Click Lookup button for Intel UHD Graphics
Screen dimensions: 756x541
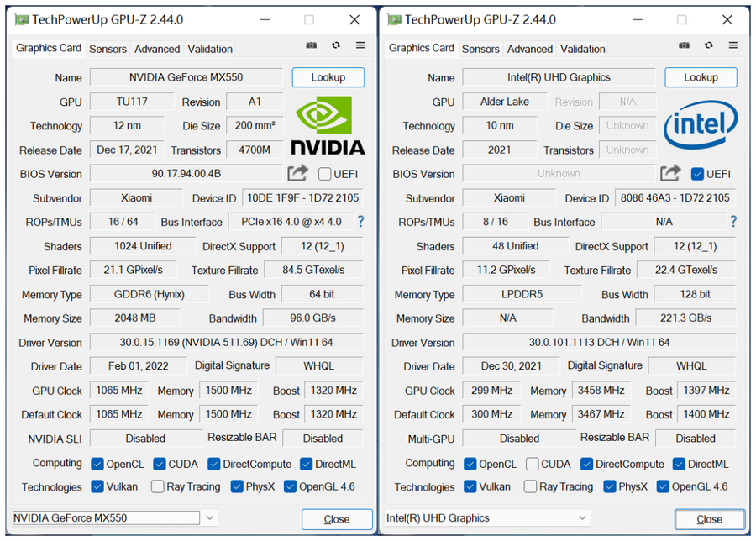(x=701, y=77)
